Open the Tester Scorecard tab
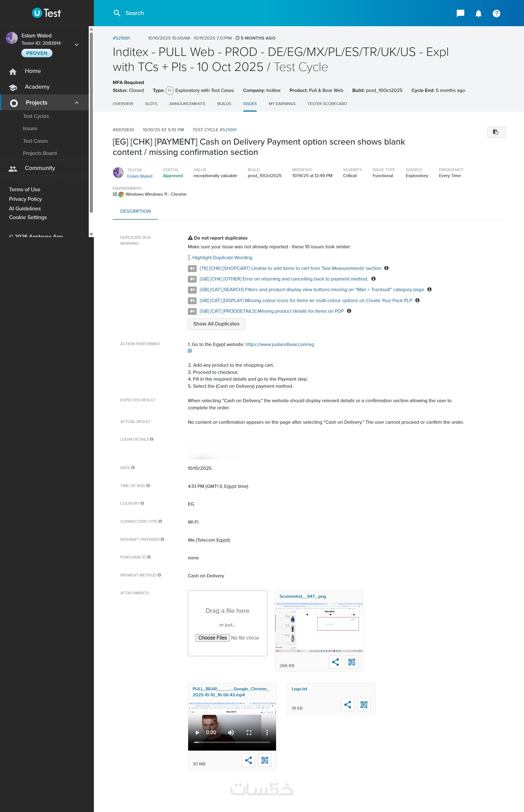 327,104
